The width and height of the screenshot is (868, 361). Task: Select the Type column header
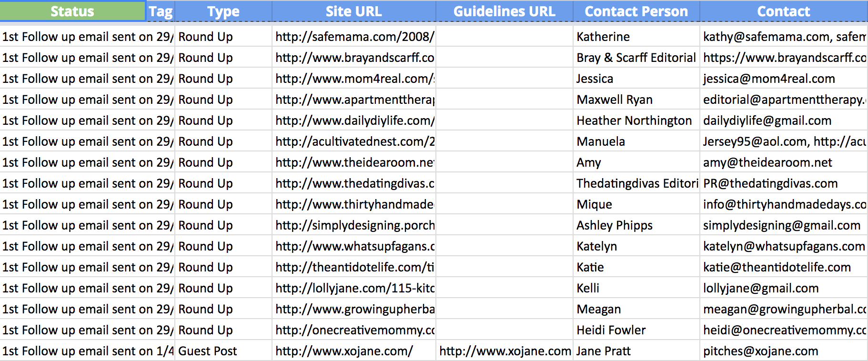223,11
